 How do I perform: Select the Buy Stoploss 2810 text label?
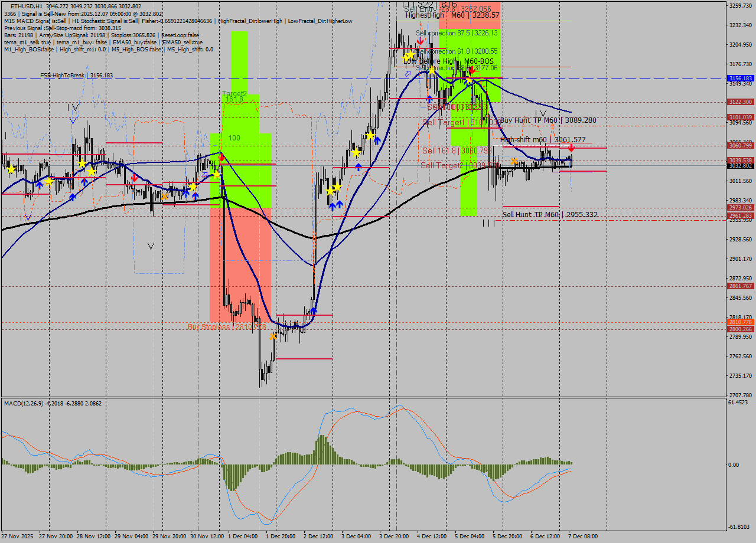point(227,326)
